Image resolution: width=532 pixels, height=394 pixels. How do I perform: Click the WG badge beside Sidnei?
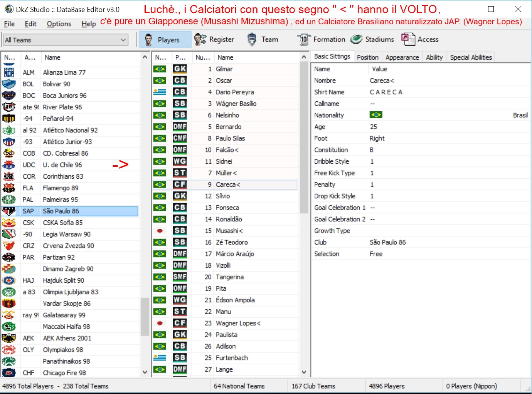coord(180,161)
